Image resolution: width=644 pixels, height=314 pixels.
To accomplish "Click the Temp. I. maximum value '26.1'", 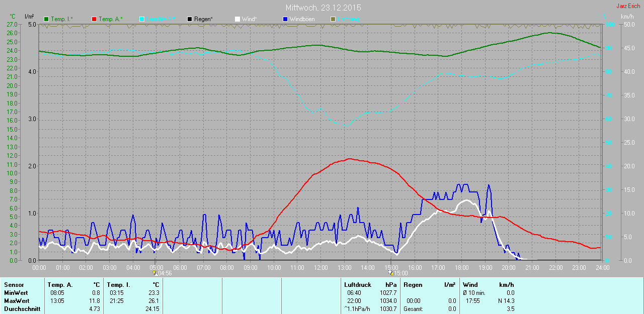I will [153, 301].
